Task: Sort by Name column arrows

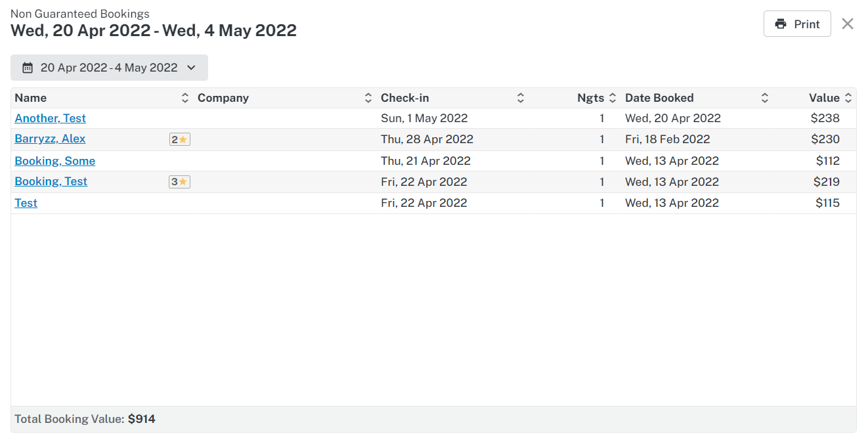Action: (x=185, y=99)
